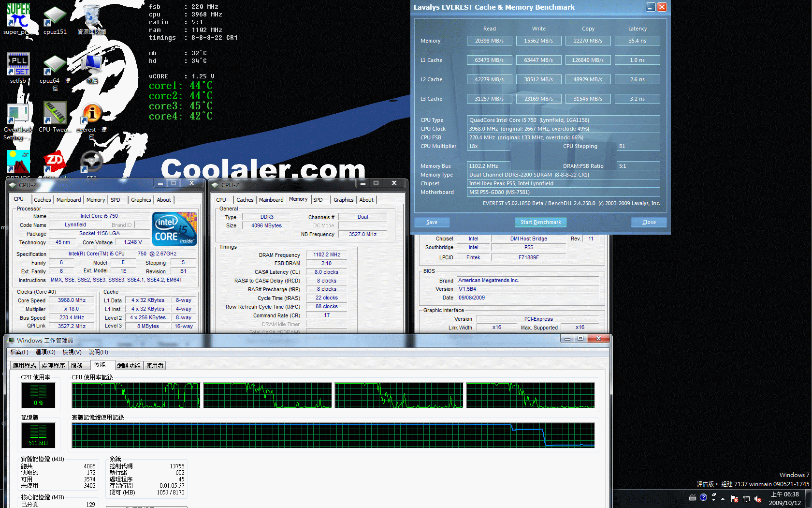Switch to Mainboard tab in left CPU-Z window
The height and width of the screenshot is (508, 812).
click(69, 200)
